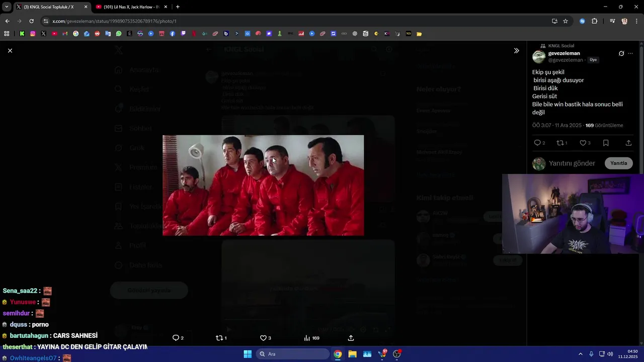This screenshot has width=644, height=362.
Task: Click the taskbar Ara search box
Action: pyautogui.click(x=293, y=354)
